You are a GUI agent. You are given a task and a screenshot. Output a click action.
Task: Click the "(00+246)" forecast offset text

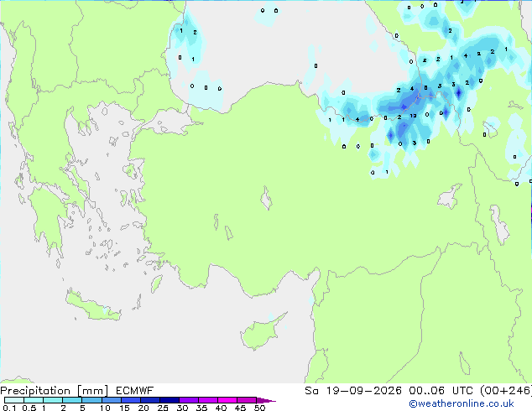click(506, 391)
